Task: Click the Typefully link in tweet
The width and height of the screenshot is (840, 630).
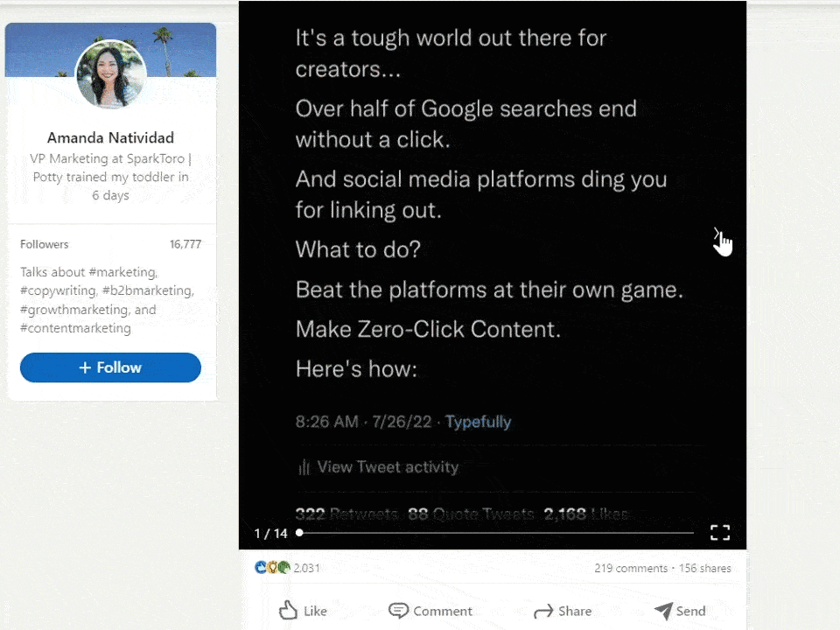Action: (478, 422)
